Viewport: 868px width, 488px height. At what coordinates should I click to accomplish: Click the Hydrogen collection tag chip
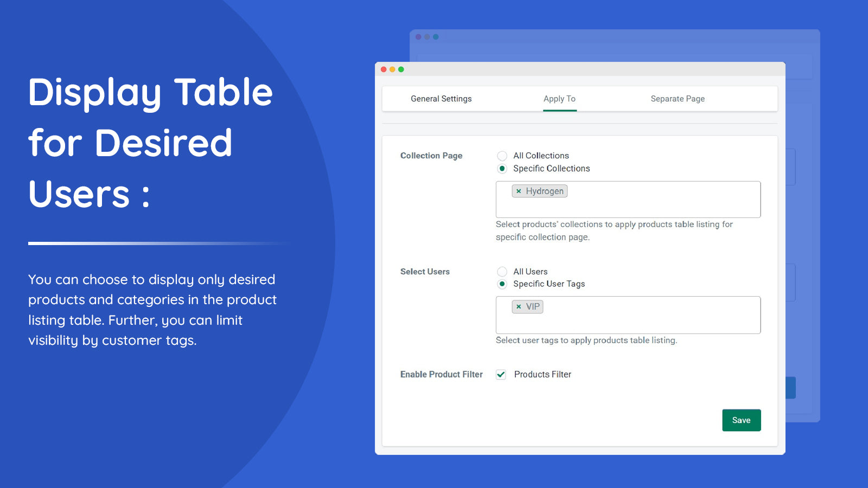pos(545,191)
